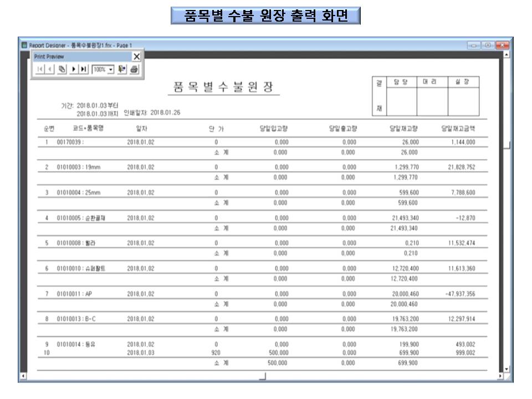Go to previous page in Print Preview
Image resolution: width=532 pixels, height=399 pixels.
coord(50,69)
